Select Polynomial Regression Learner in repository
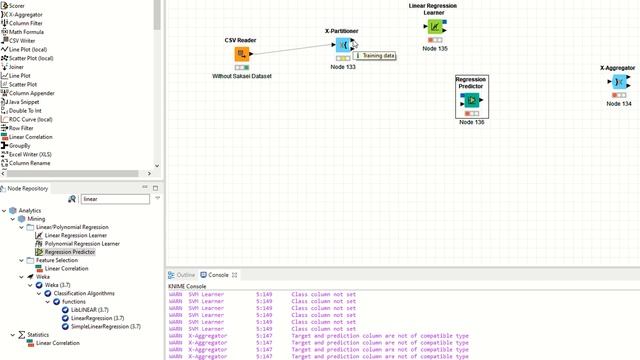The image size is (640, 360). (82, 244)
